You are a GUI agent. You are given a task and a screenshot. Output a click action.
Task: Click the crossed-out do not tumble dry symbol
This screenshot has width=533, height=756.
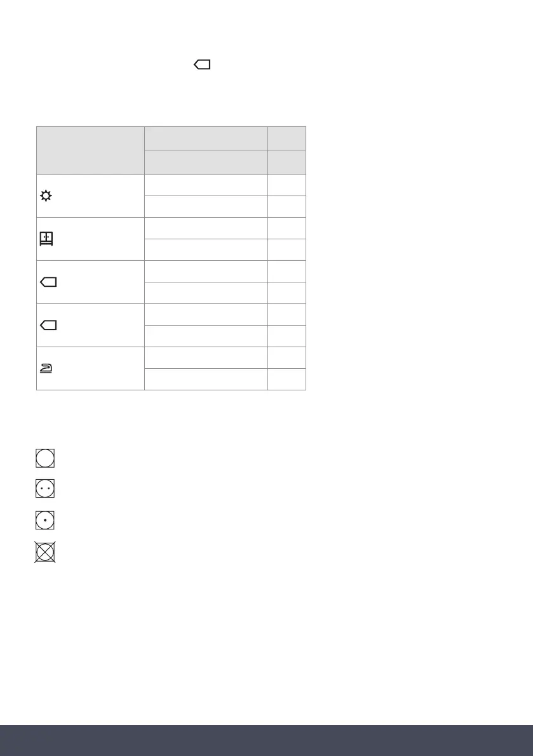pyautogui.click(x=45, y=551)
